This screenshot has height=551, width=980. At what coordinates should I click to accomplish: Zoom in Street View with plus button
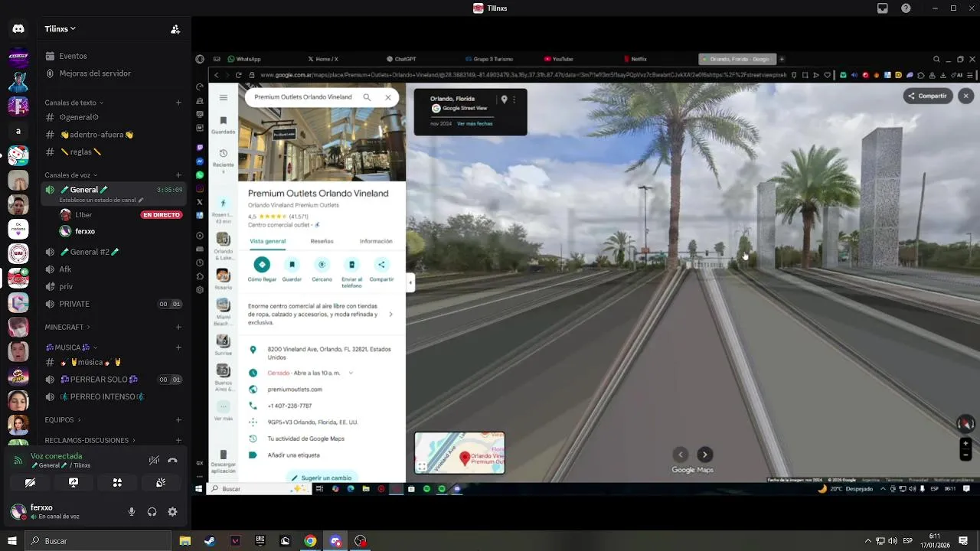(965, 443)
